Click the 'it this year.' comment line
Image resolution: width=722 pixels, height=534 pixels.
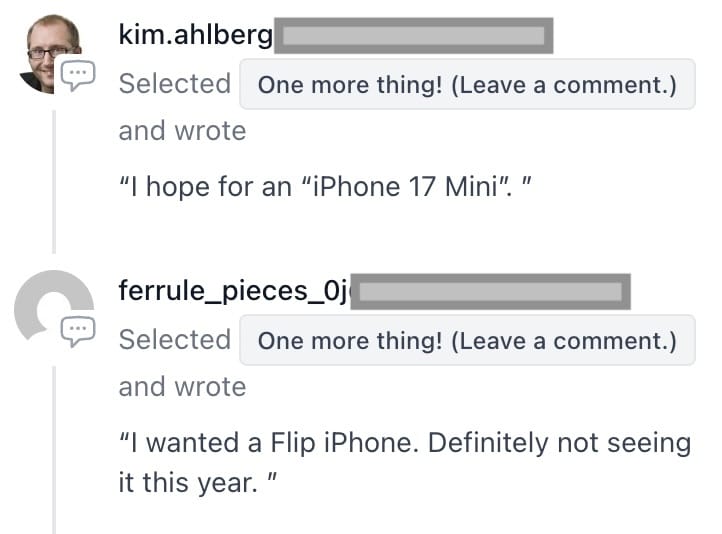(x=196, y=482)
